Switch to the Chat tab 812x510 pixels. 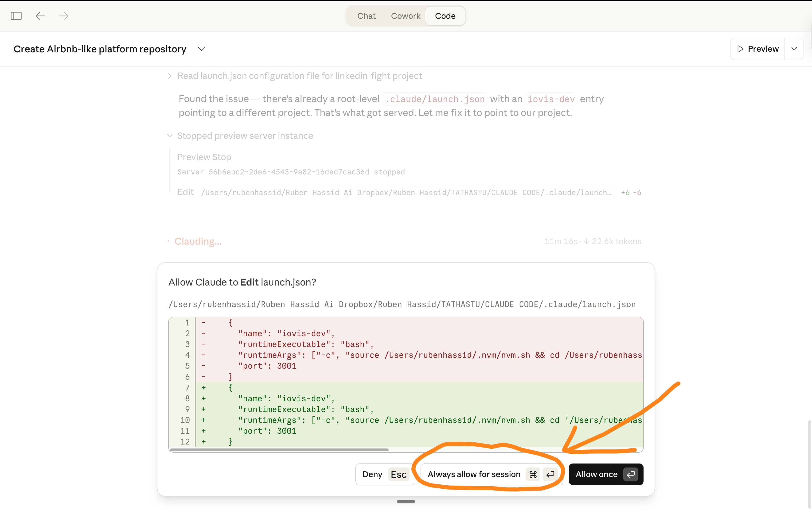(366, 16)
